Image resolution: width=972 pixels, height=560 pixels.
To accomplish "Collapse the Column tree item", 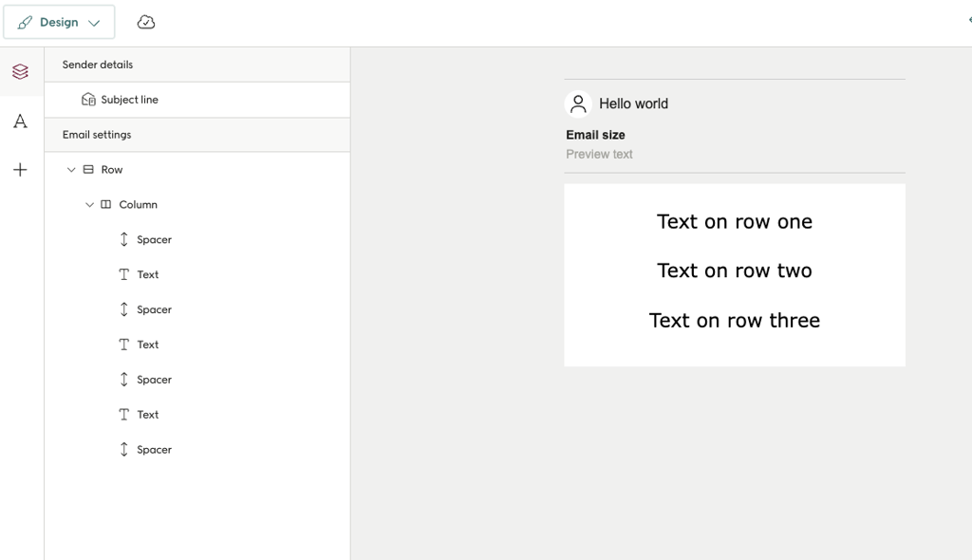I will pyautogui.click(x=89, y=204).
